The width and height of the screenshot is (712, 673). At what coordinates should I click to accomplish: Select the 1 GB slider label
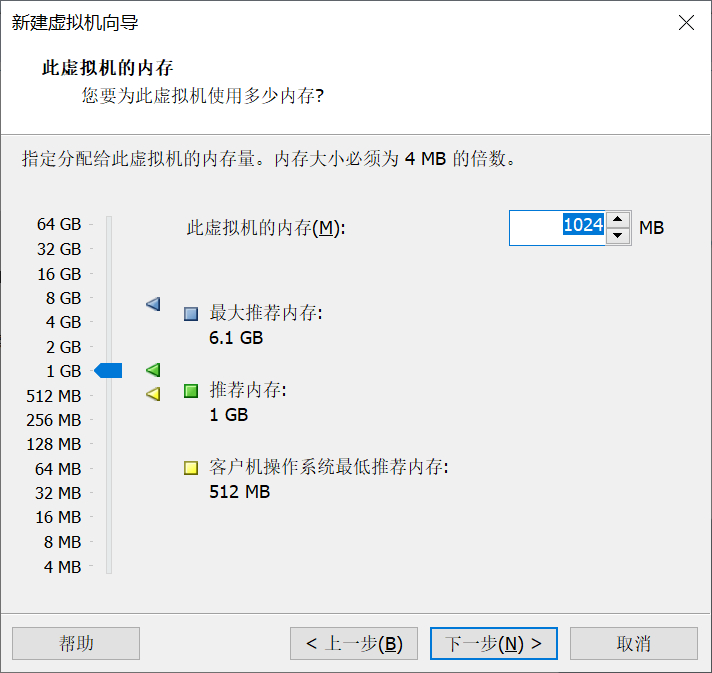click(64, 371)
